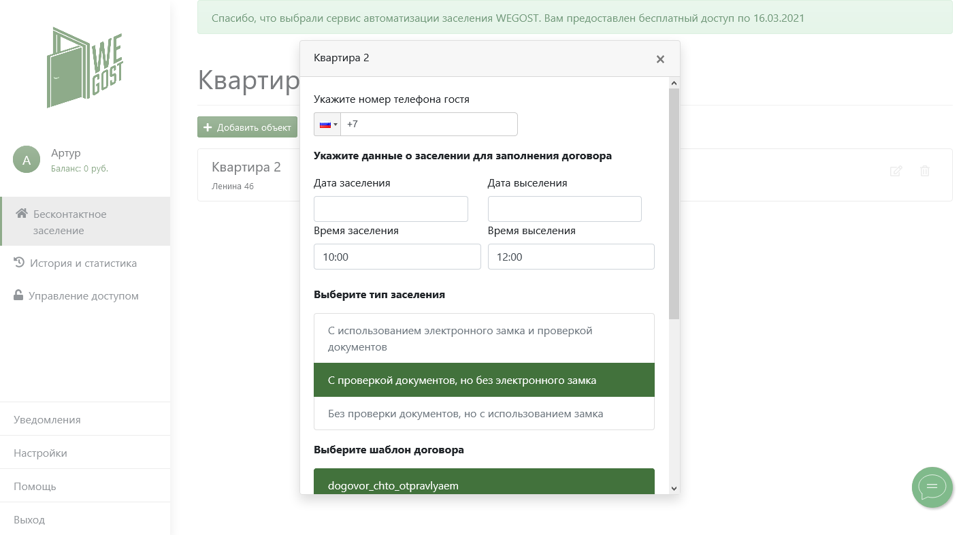
Task: Go to Уведомления
Action: click(x=85, y=419)
